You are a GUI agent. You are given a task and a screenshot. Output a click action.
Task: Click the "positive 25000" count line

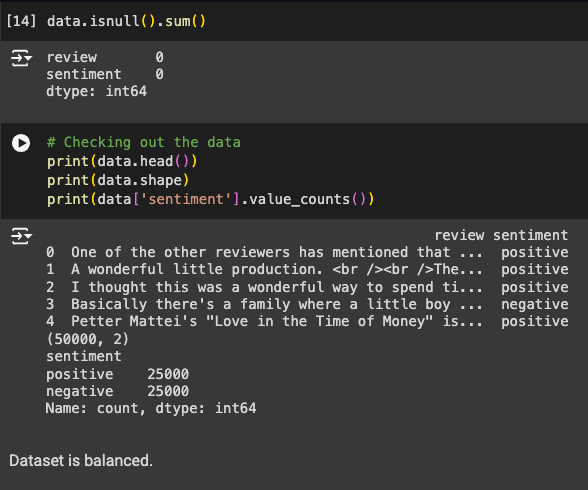[117, 374]
